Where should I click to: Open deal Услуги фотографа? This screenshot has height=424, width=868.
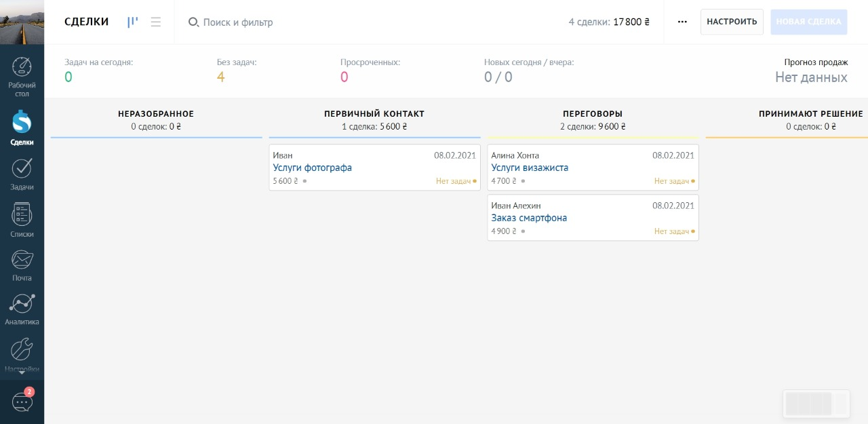[x=313, y=168]
